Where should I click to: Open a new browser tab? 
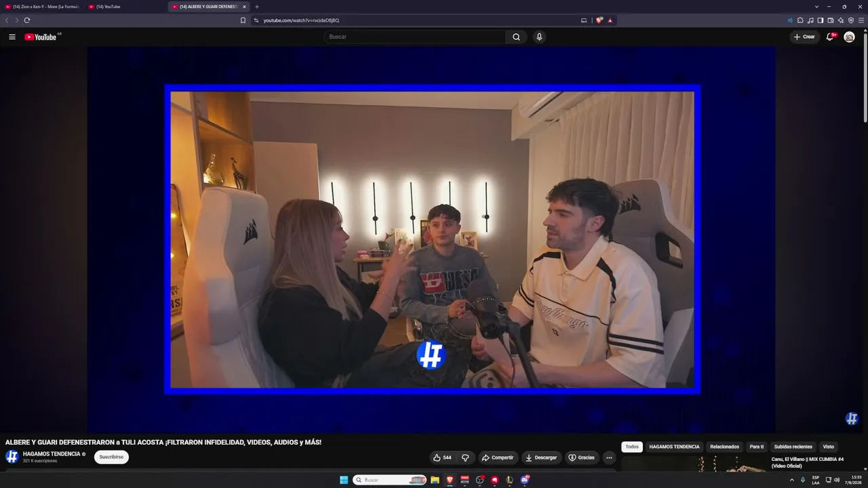(x=256, y=7)
